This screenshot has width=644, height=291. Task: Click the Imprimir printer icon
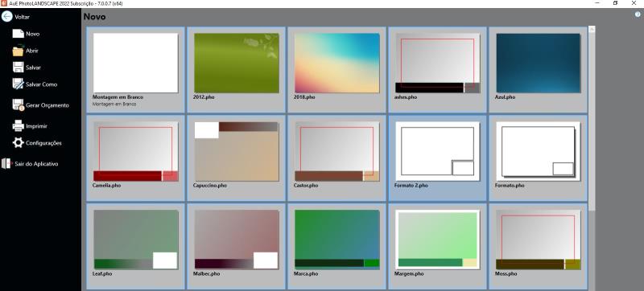tap(18, 126)
